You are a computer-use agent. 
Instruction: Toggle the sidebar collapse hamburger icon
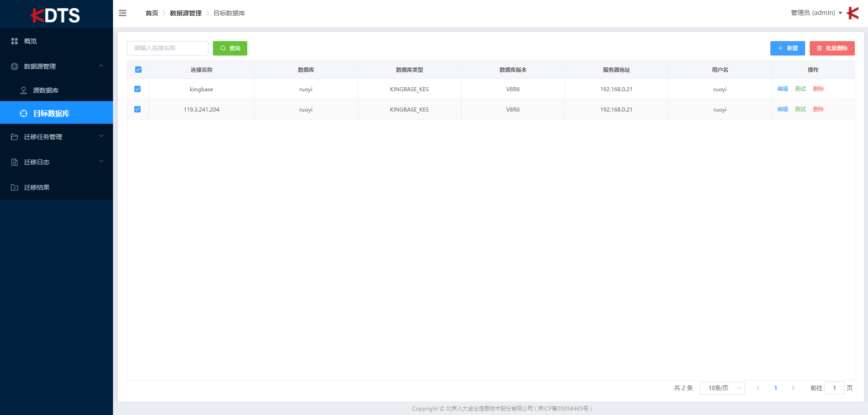point(123,13)
